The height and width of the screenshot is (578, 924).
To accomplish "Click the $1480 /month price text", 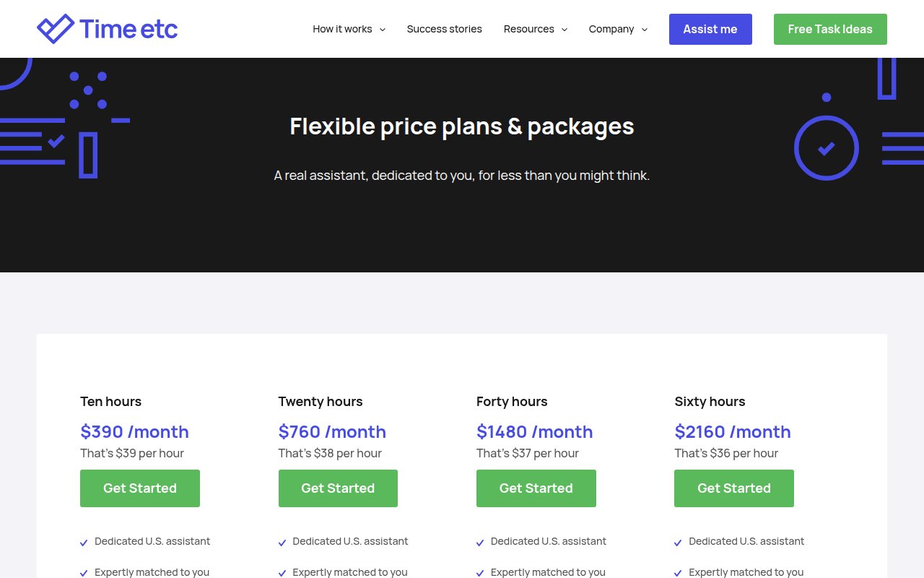I will [534, 431].
